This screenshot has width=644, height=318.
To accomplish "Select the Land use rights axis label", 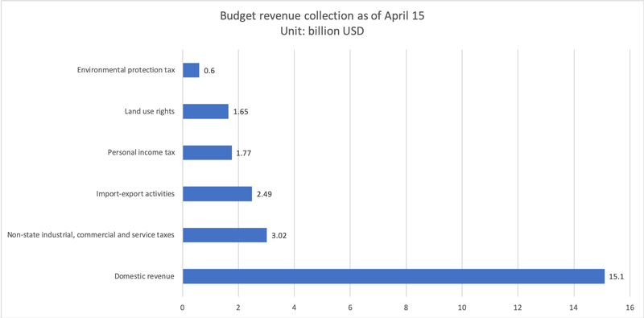I will point(150,112).
